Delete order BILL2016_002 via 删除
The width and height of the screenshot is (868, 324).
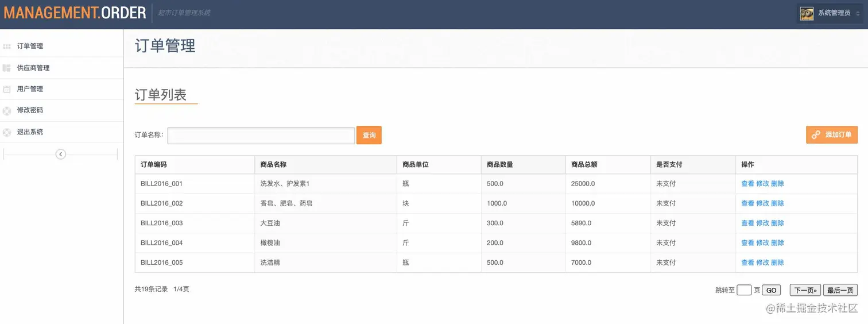click(777, 203)
